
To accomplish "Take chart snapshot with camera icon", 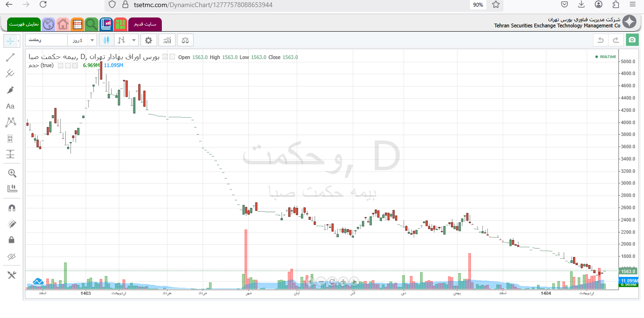I will [632, 40].
